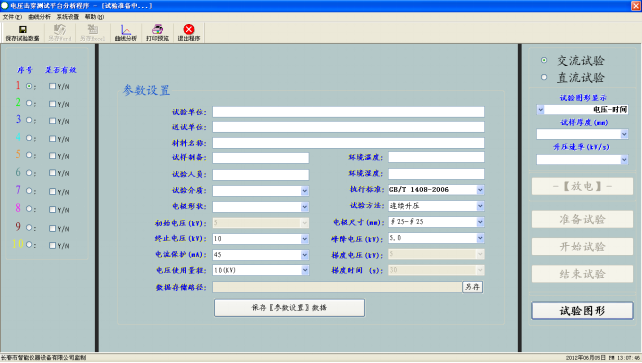642x363 pixels.
Task: Tick the Y/N checkbox for sample 4
Action: [x=52, y=139]
